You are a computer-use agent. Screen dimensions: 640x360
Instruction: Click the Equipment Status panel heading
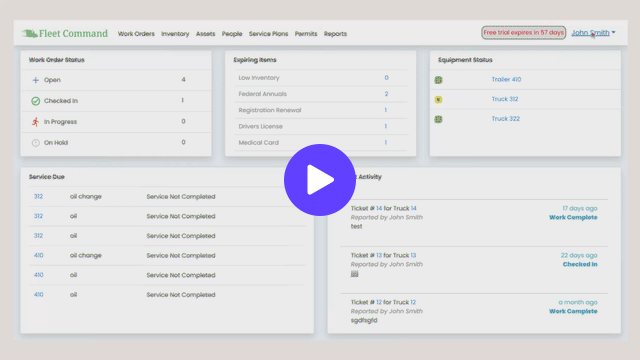(x=465, y=60)
